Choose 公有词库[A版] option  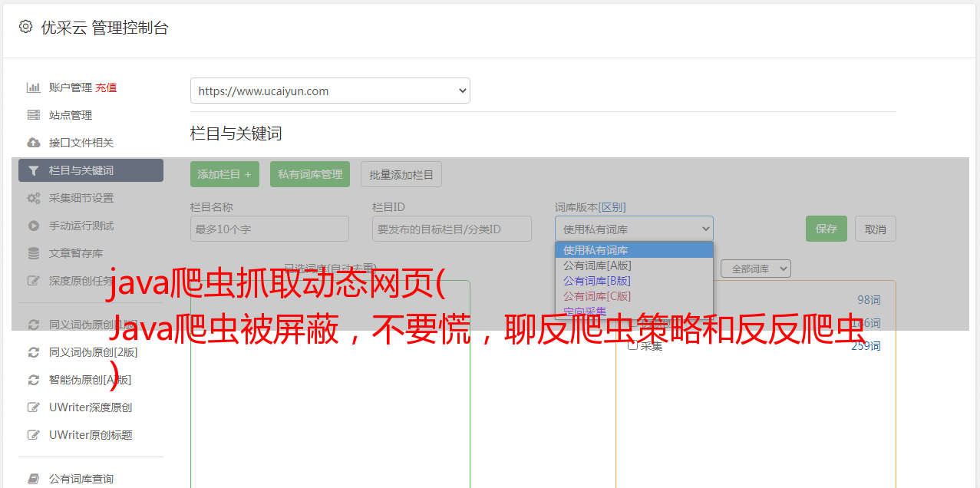(x=634, y=265)
